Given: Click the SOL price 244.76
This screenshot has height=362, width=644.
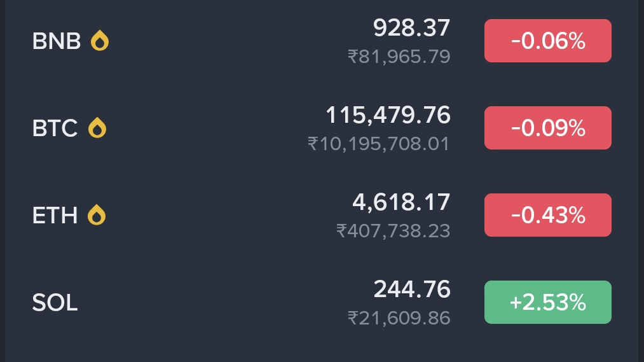Looking at the screenshot, I should [x=412, y=289].
